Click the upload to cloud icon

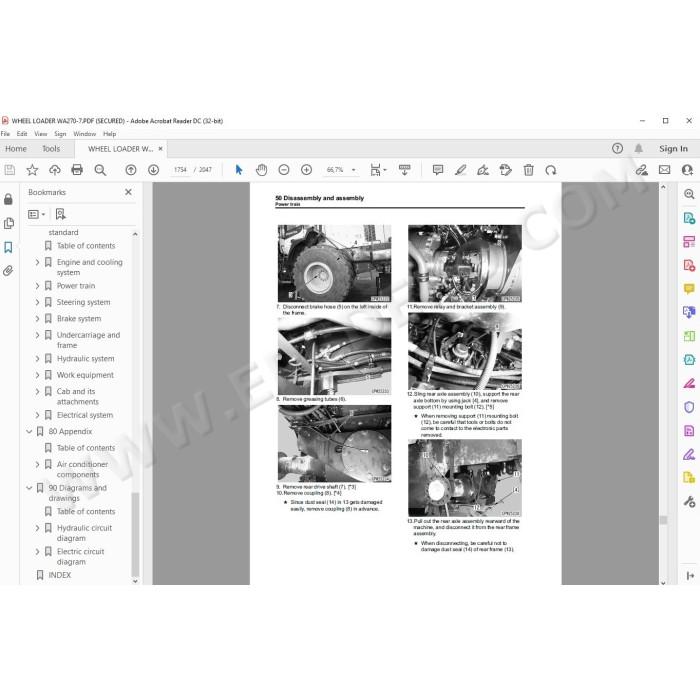(x=54, y=170)
